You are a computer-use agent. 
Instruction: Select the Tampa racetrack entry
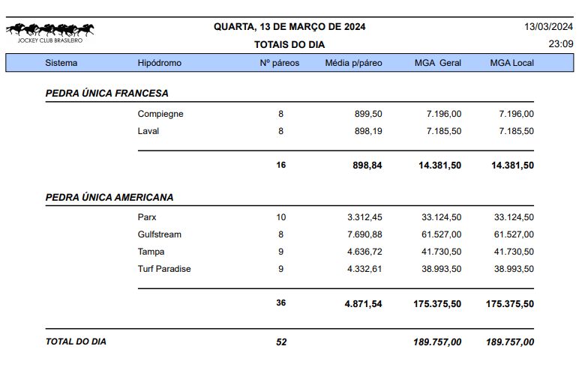(x=151, y=252)
